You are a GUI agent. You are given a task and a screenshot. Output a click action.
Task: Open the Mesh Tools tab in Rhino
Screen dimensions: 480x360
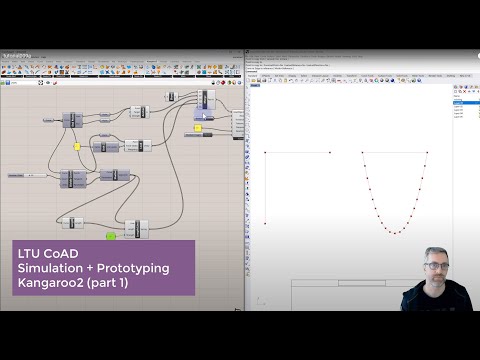click(x=418, y=76)
